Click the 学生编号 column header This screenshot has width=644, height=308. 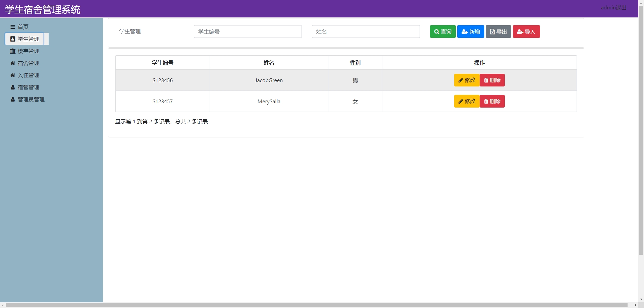pyautogui.click(x=163, y=63)
